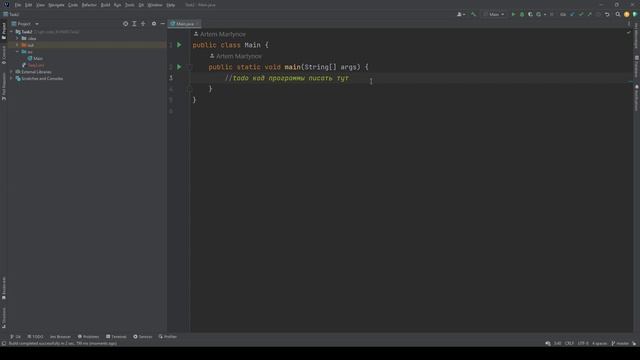
Task: Open the Git tool window tab
Action: (16, 337)
